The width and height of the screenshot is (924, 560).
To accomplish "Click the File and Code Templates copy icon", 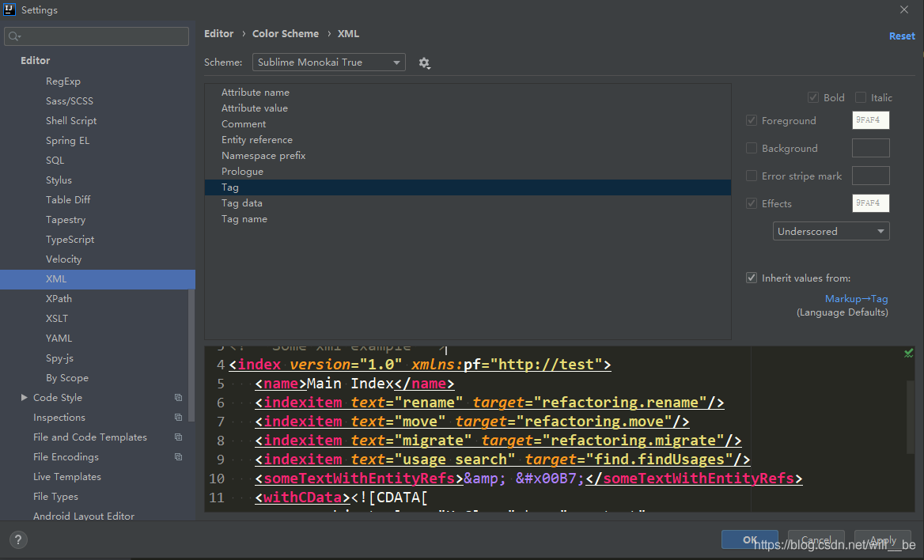I will (178, 437).
